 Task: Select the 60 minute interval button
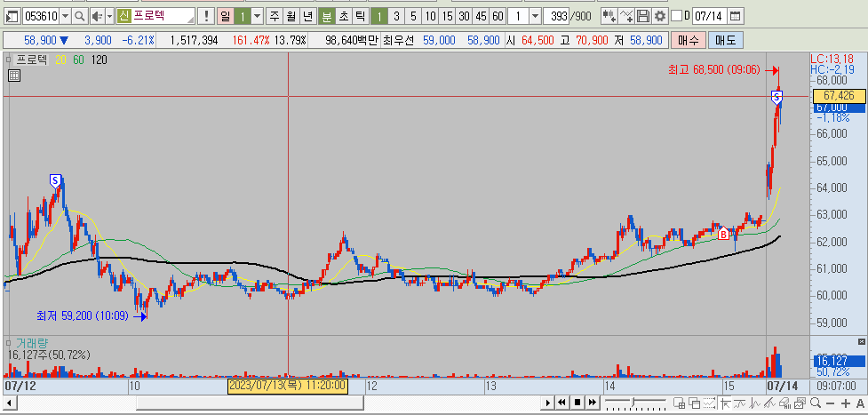pos(498,16)
